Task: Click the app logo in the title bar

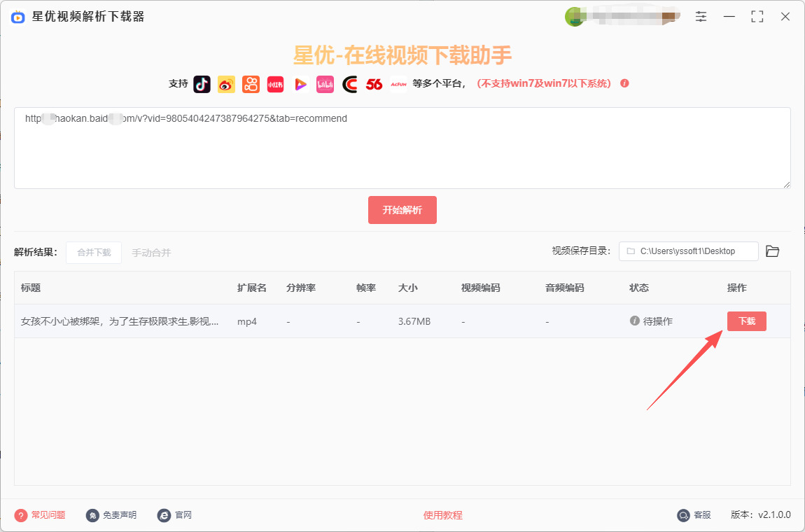Action: (x=18, y=17)
